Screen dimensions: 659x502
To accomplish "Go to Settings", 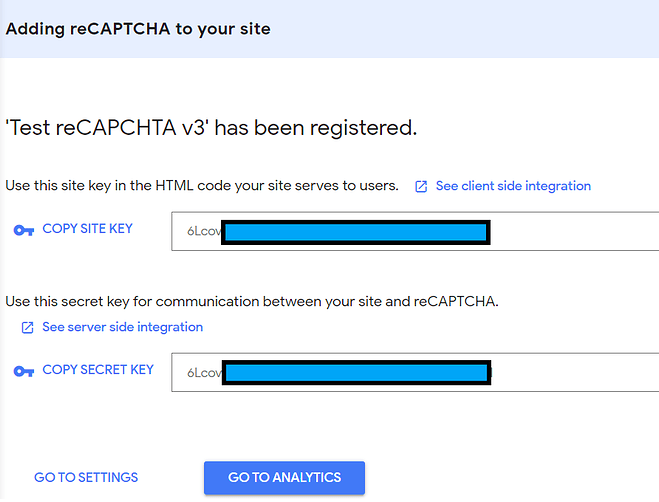I will [86, 477].
